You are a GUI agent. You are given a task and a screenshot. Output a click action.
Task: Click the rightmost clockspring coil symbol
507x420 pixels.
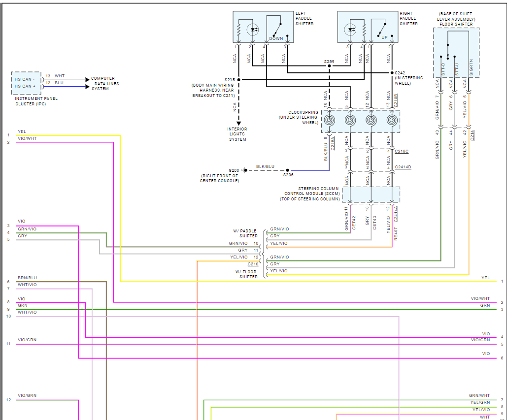point(392,120)
